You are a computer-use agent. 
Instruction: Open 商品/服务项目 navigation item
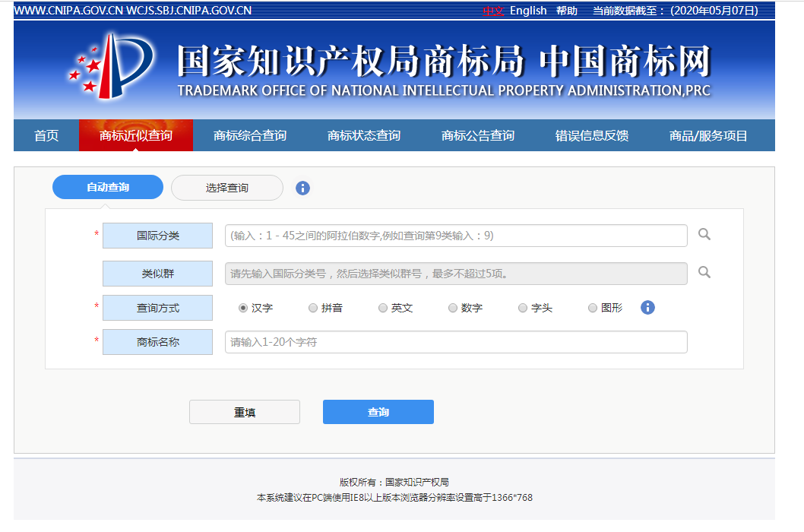tap(708, 135)
